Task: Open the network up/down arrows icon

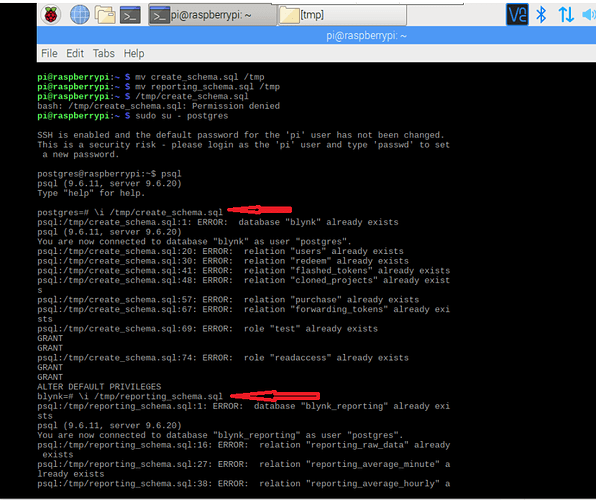Action: click(x=566, y=15)
